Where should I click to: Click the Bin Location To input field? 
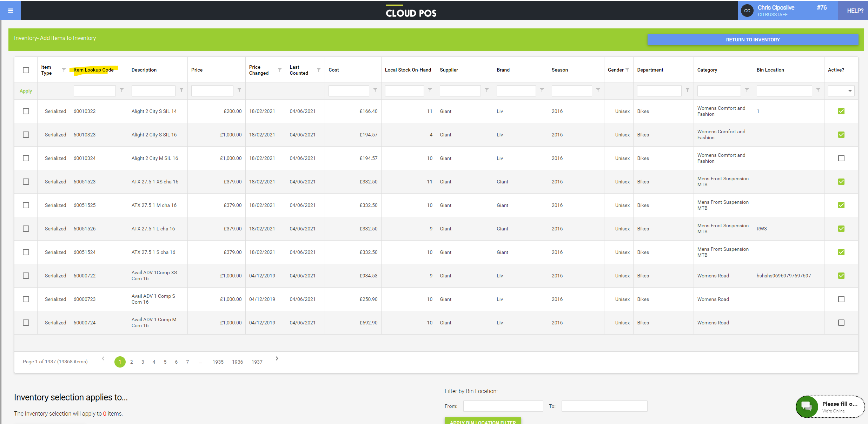tap(604, 406)
